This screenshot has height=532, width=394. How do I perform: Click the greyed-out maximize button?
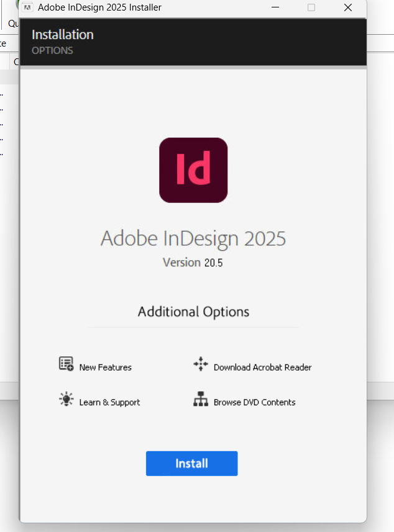pos(311,7)
